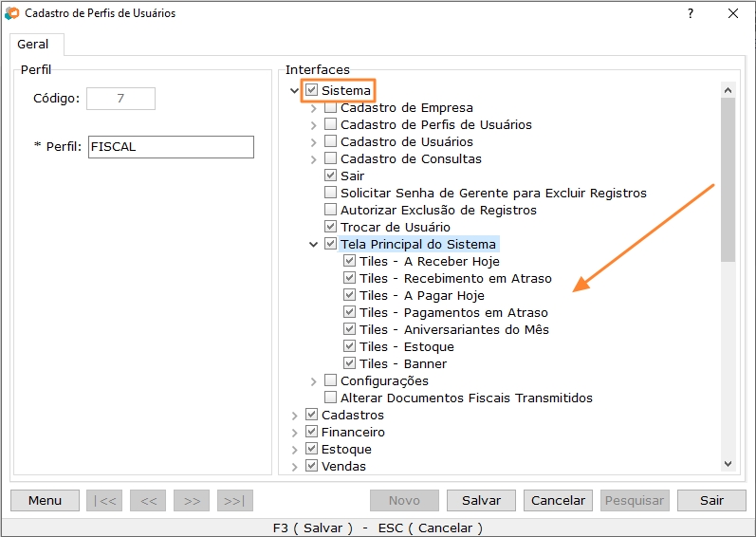Check Solicitar Senha de Gerente checkbox
The width and height of the screenshot is (756, 537).
click(330, 193)
